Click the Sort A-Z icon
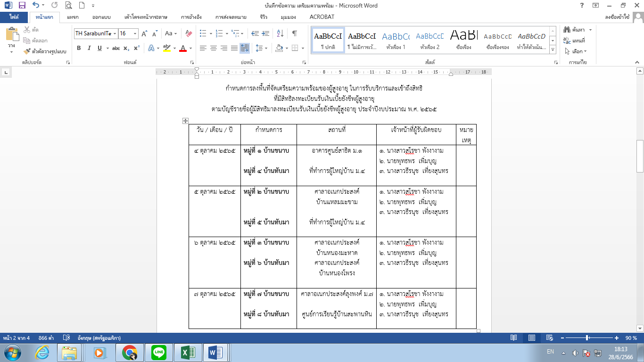Screen dimensions: 644x362 pos(280,33)
